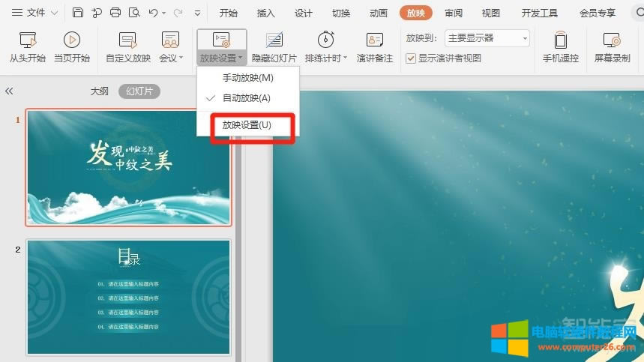Click the save icon in quick access toolbar
The width and height of the screenshot is (644, 362).
[x=78, y=13]
